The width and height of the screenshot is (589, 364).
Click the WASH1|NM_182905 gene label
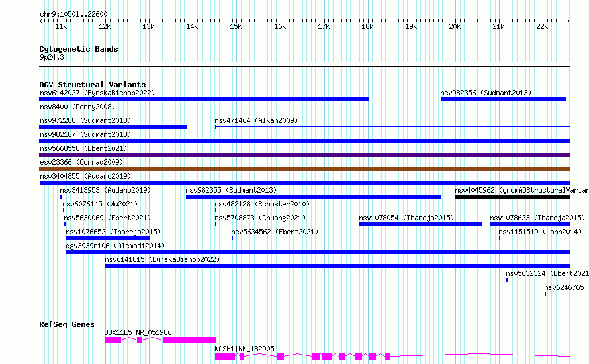245,349
